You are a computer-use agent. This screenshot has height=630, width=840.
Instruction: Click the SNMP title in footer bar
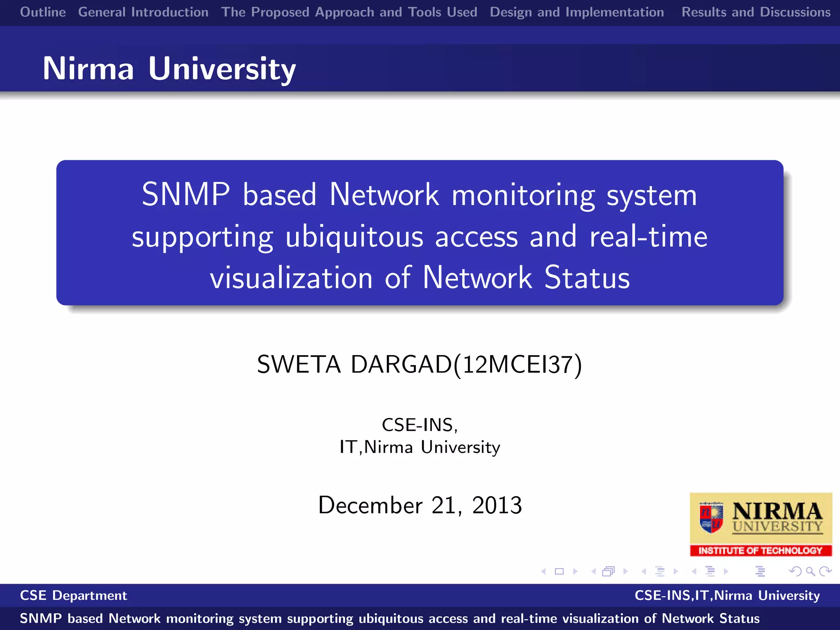click(390, 618)
